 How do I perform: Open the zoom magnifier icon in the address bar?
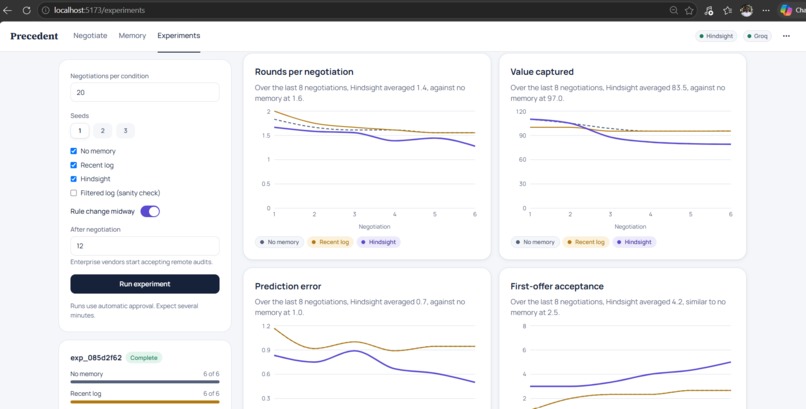[x=673, y=10]
